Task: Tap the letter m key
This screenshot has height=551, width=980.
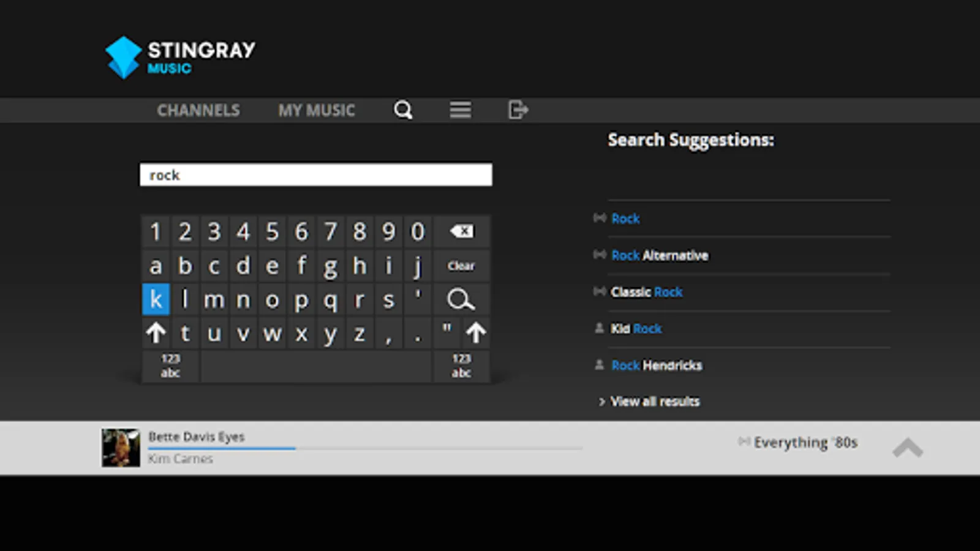Action: pyautogui.click(x=214, y=299)
